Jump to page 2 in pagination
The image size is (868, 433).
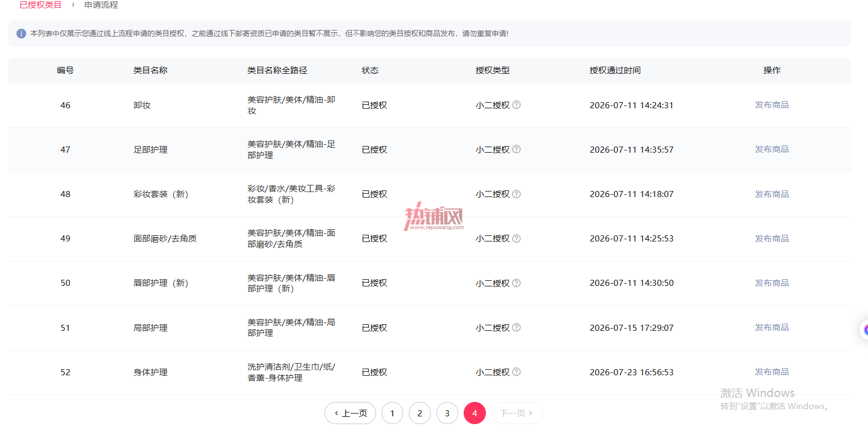coord(420,413)
